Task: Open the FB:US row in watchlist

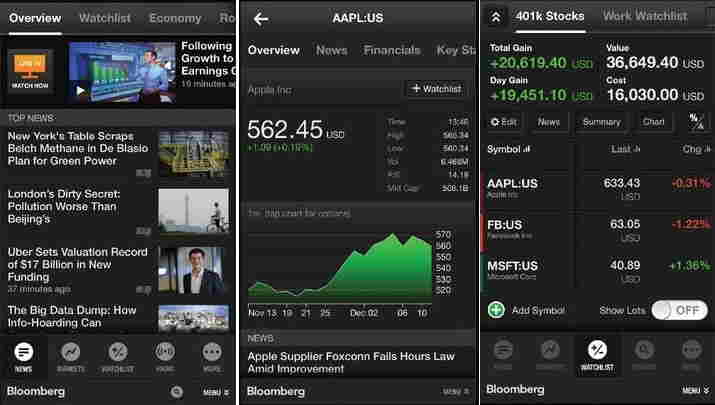Action: tap(597, 230)
